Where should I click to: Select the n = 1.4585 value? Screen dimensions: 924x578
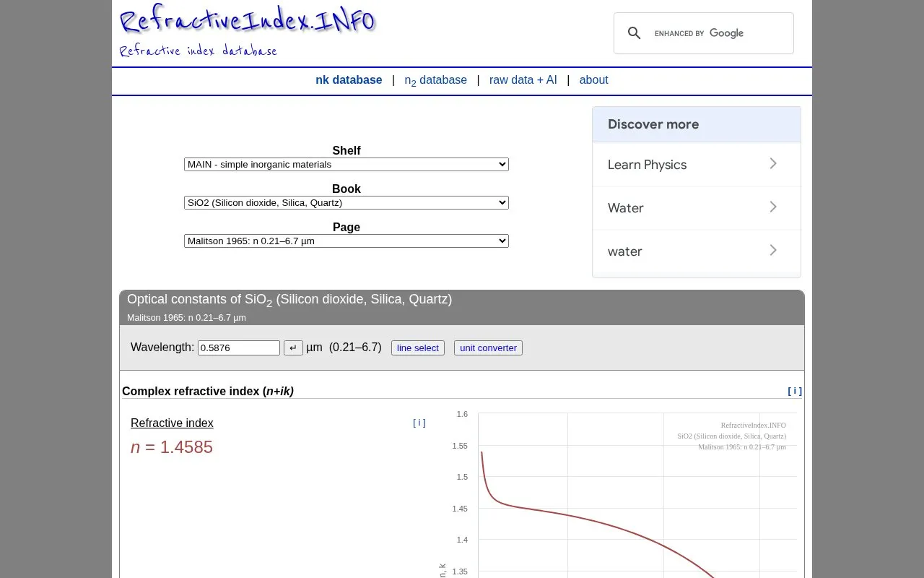(x=172, y=447)
